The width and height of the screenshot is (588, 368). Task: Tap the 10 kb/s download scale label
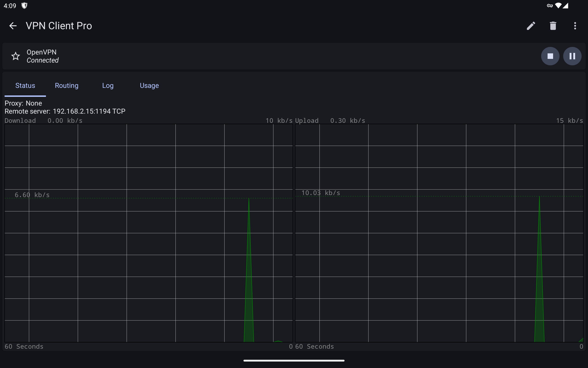279,121
